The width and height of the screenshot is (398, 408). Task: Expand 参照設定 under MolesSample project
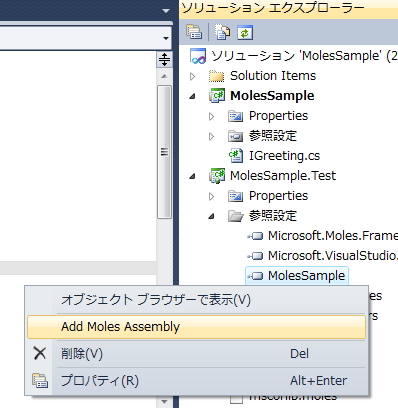tap(211, 136)
